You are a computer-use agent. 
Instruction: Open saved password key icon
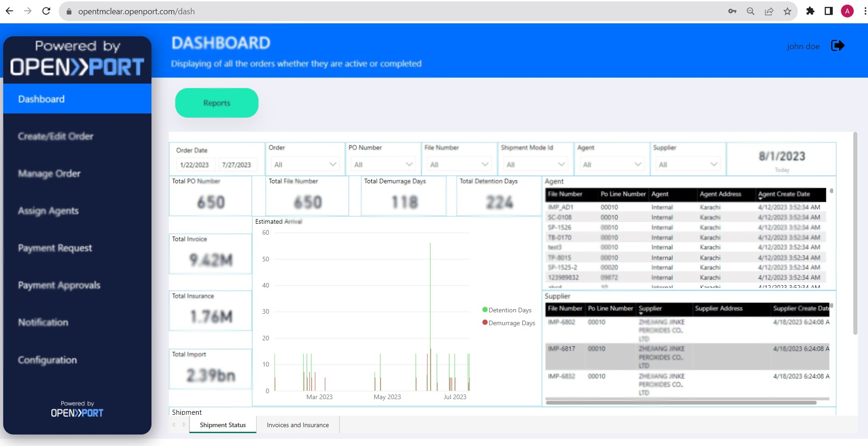point(732,11)
